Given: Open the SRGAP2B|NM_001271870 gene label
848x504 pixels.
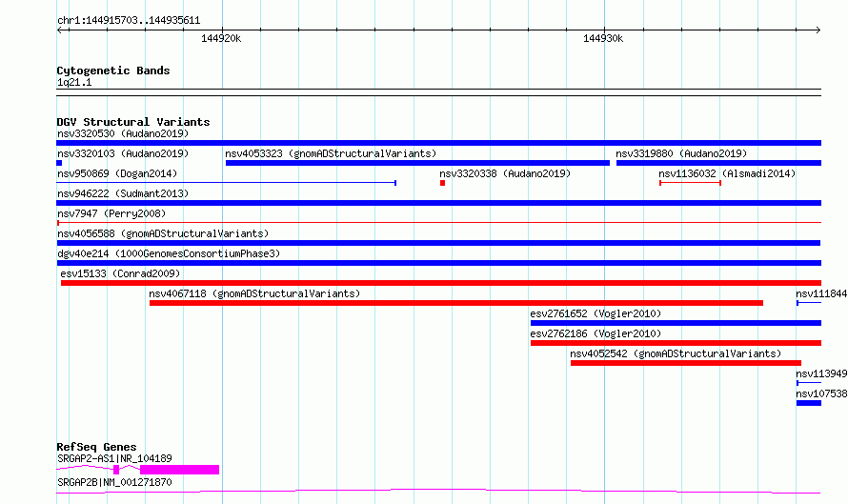Looking at the screenshot, I should (x=114, y=482).
